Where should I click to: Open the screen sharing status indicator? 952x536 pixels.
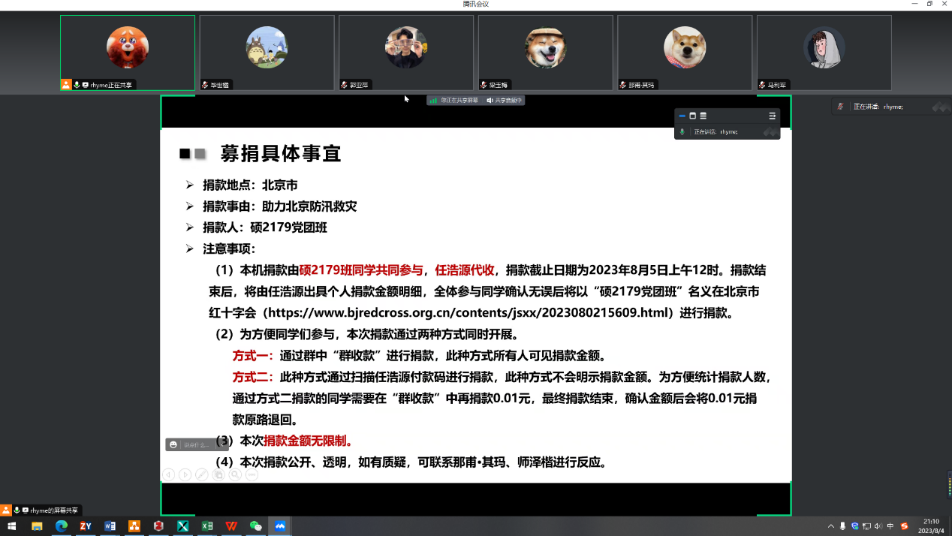coord(452,100)
